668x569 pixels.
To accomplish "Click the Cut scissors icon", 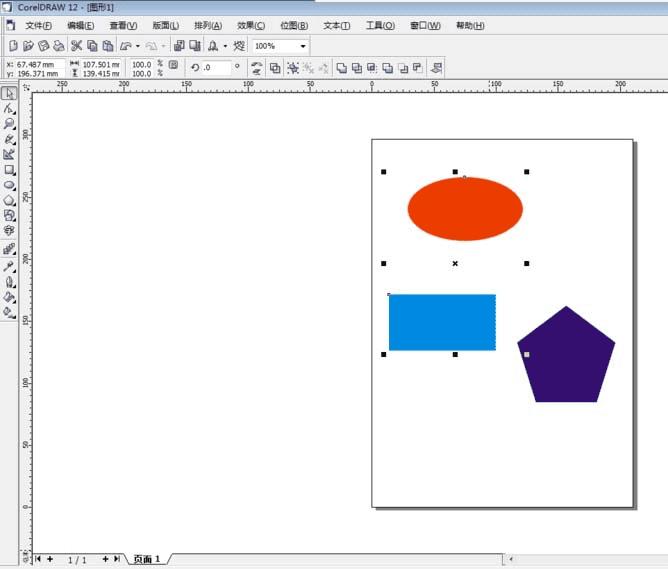I will click(76, 46).
